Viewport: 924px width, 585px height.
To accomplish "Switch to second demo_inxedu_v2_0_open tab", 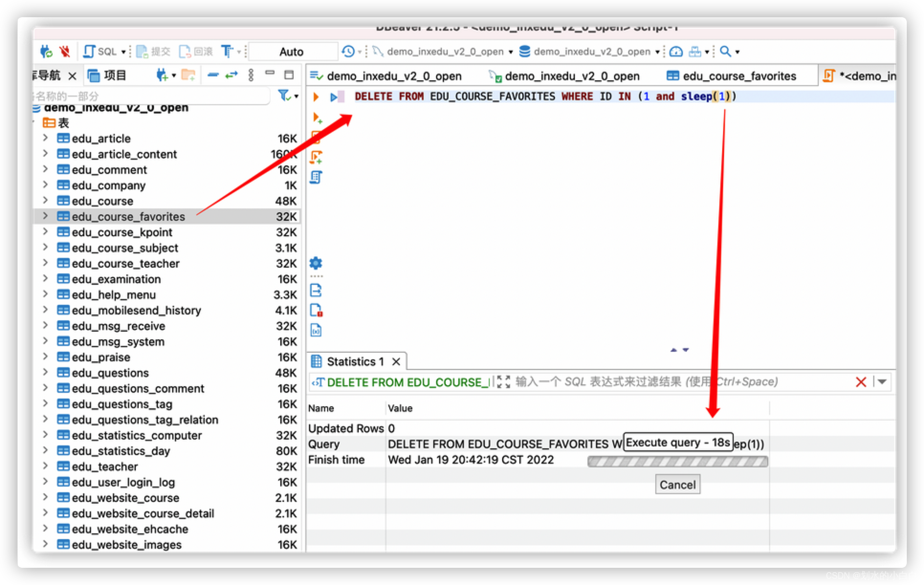I will (x=564, y=76).
